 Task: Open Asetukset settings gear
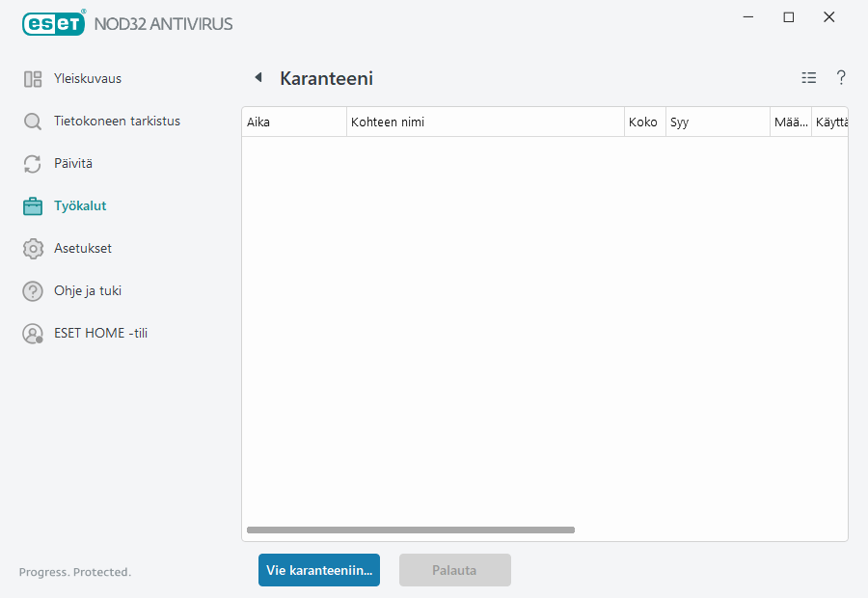[x=34, y=248]
